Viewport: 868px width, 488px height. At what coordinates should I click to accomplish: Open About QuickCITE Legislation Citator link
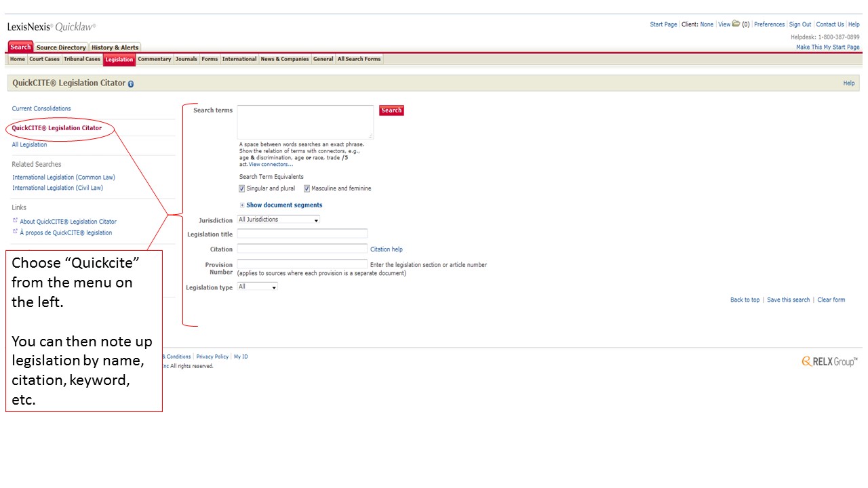68,222
